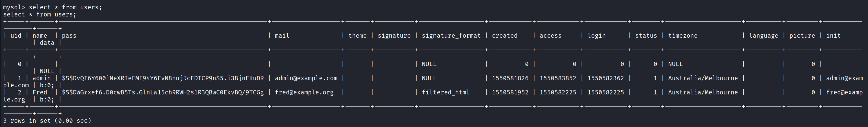Viewport: 868px width, 127px height.
Task: Select admin's login timestamp 1550582362
Action: (606, 78)
